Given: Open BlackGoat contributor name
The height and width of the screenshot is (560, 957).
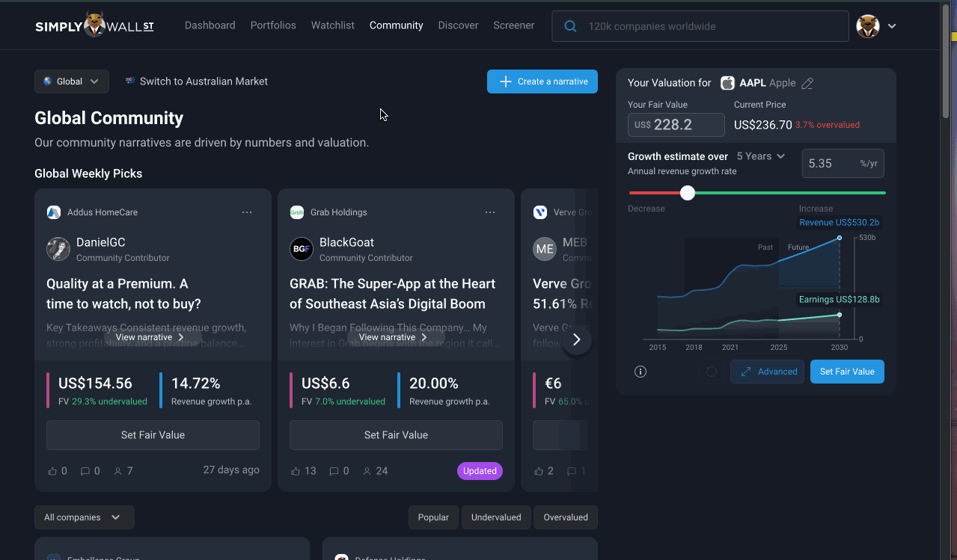Looking at the screenshot, I should pos(346,242).
